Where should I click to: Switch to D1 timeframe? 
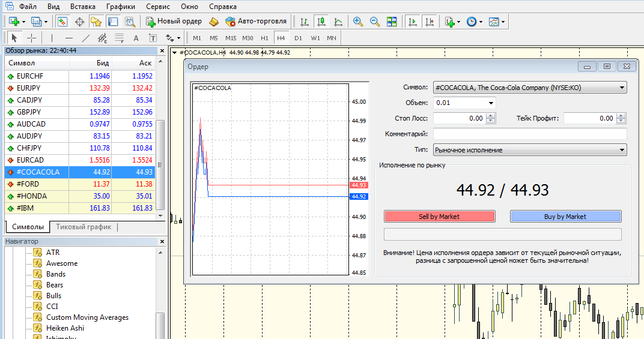coord(298,38)
